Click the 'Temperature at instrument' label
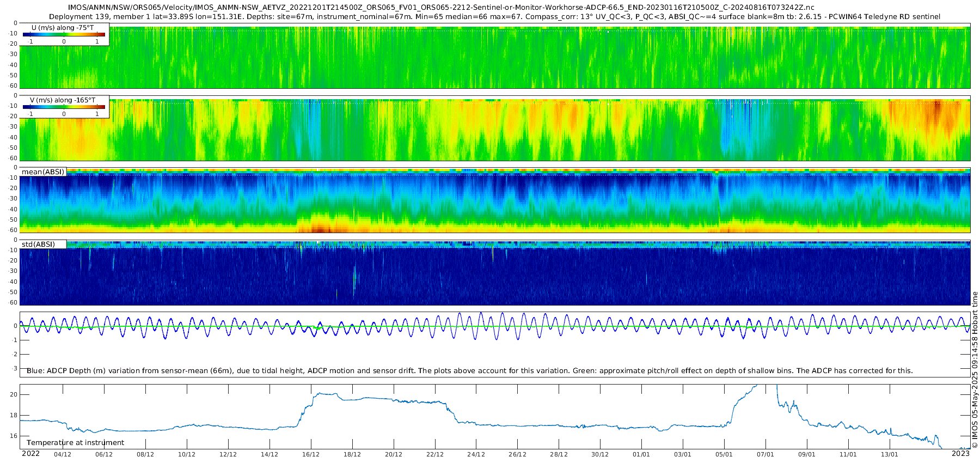The image size is (980, 463). point(75,442)
